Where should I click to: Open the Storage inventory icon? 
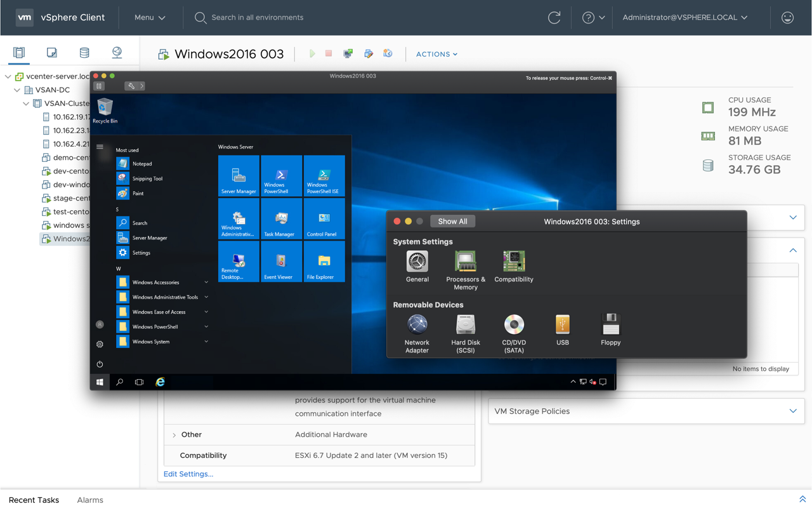pyautogui.click(x=84, y=53)
